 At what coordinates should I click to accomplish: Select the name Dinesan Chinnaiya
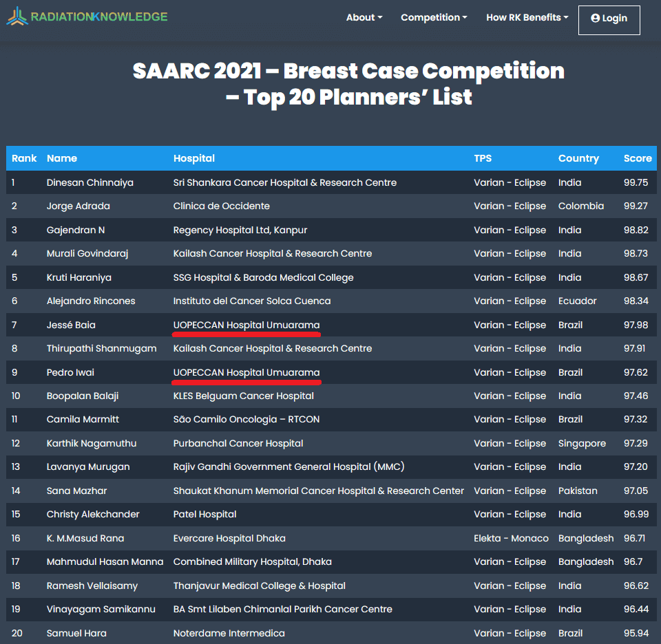click(90, 183)
